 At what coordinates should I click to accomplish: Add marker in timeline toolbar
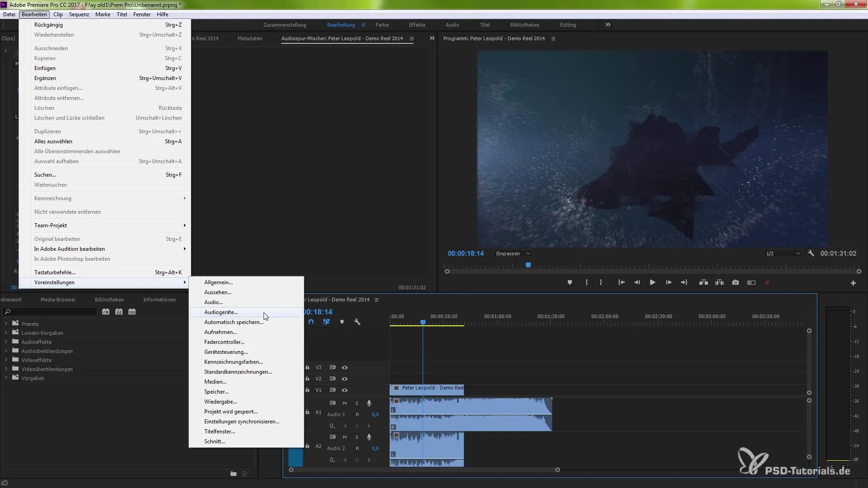342,322
